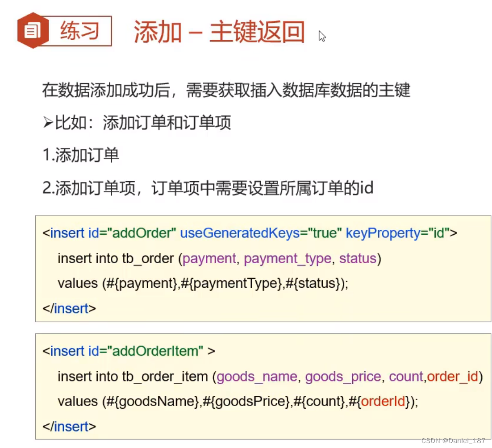Click #{goodsName} placeholder
This screenshot has height=448, width=492.
point(153,402)
